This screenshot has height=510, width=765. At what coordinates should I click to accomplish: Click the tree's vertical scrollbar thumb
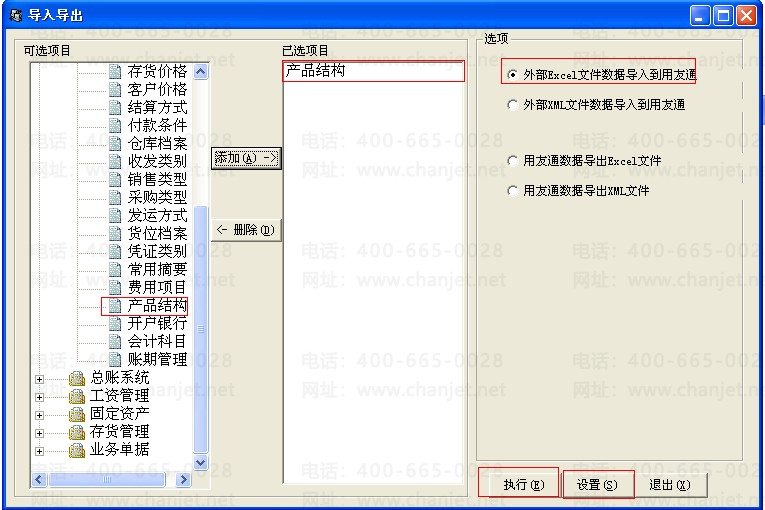click(201, 329)
